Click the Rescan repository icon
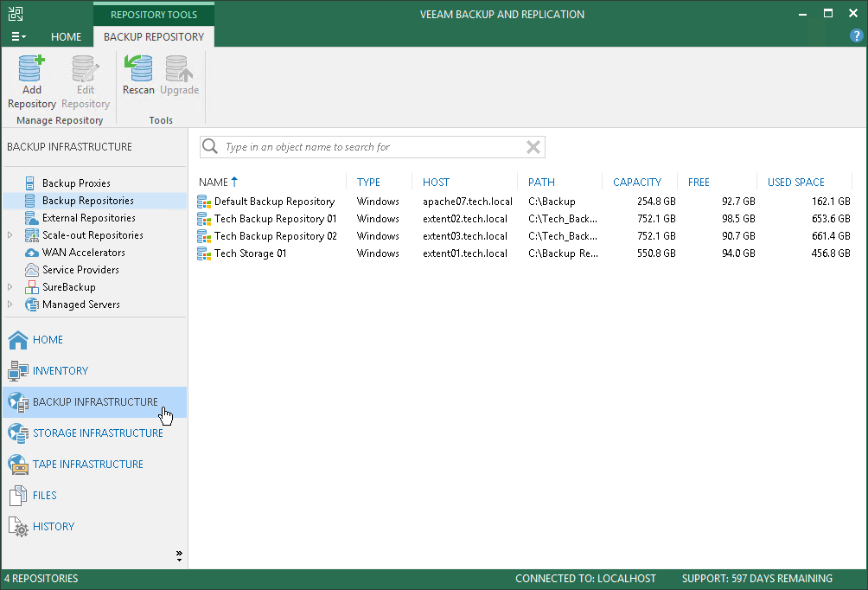The height and width of the screenshot is (590, 868). point(138,69)
